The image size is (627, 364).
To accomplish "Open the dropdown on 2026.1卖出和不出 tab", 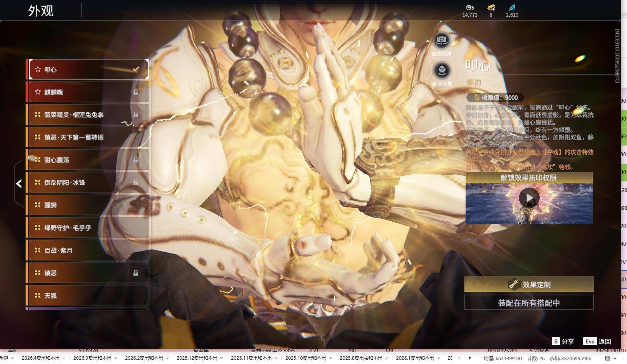I will pyautogui.click(x=439, y=358).
